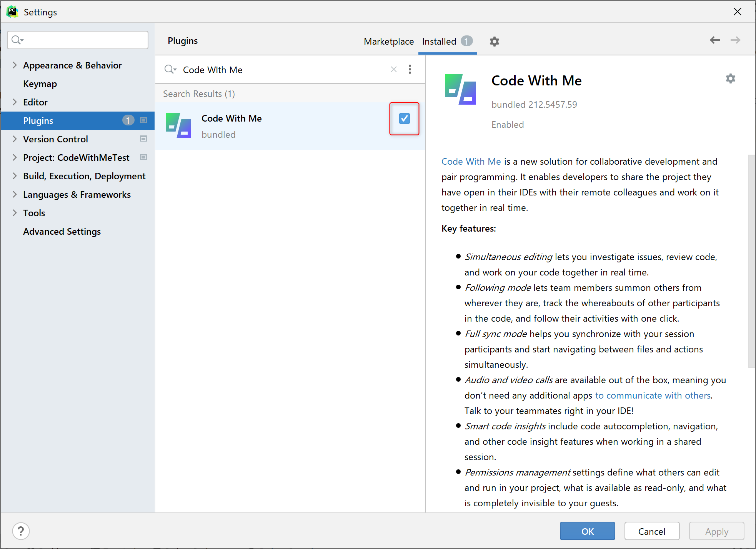Viewport: 756px width, 549px height.
Task: Click the 'Full sync mode' feature text
Action: point(496,334)
